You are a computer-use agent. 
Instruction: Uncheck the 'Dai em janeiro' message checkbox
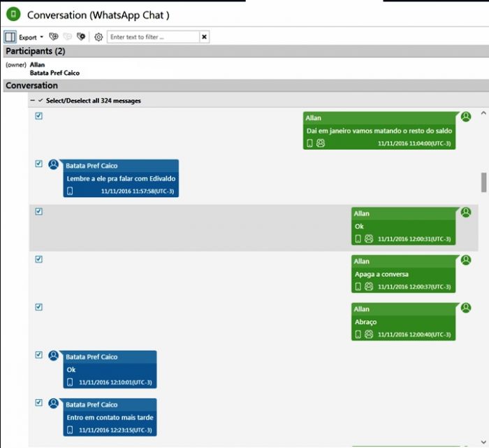38,116
